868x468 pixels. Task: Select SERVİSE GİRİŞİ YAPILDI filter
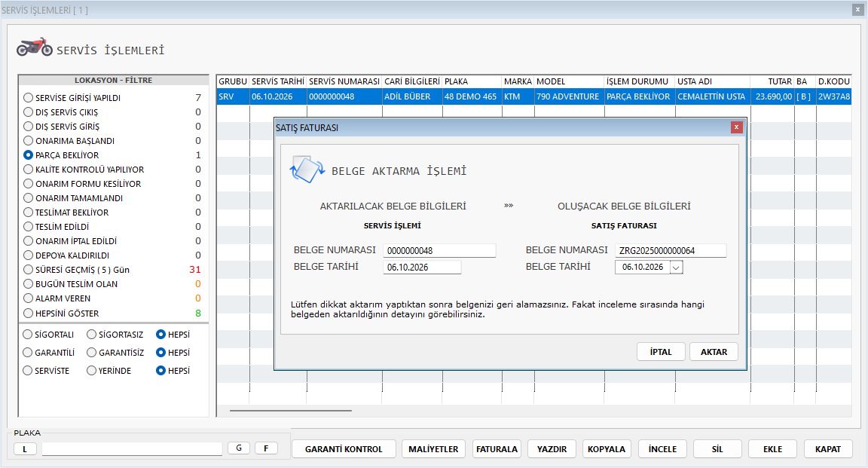[x=28, y=97]
